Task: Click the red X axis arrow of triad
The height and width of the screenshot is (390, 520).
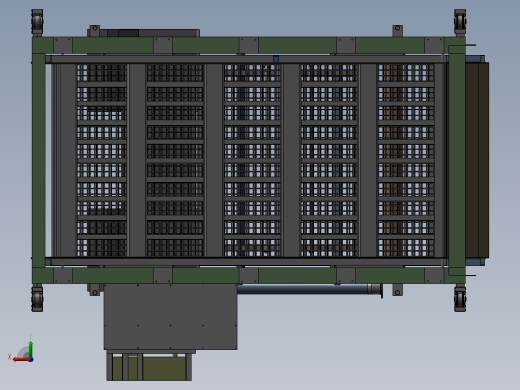Action: pos(21,360)
